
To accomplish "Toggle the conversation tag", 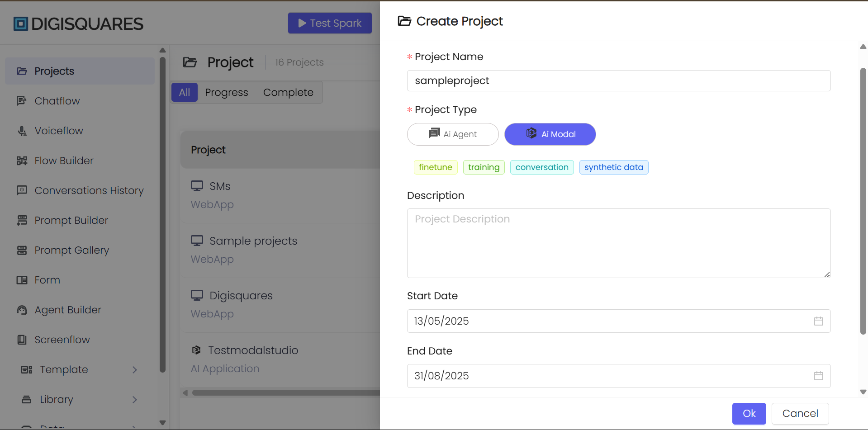I will [542, 167].
